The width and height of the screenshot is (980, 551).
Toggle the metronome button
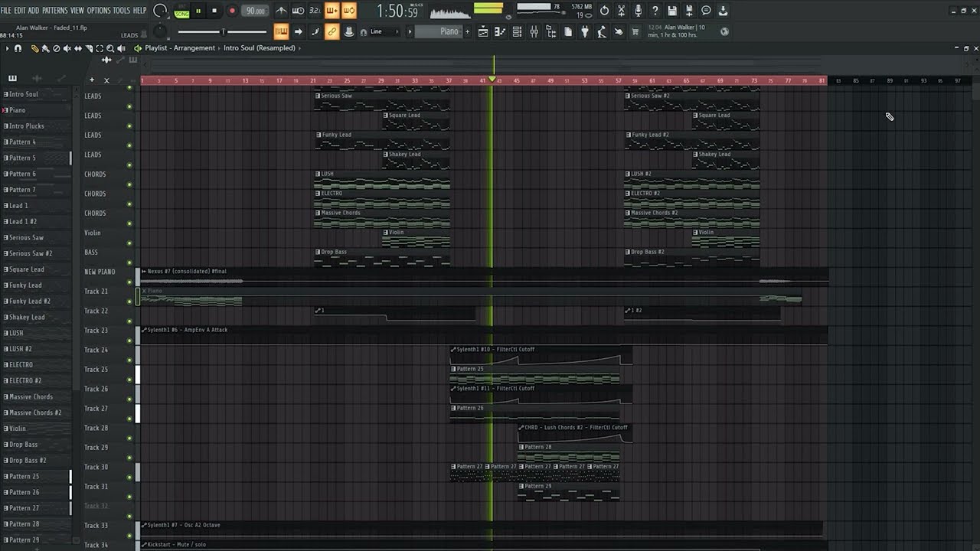(x=281, y=11)
